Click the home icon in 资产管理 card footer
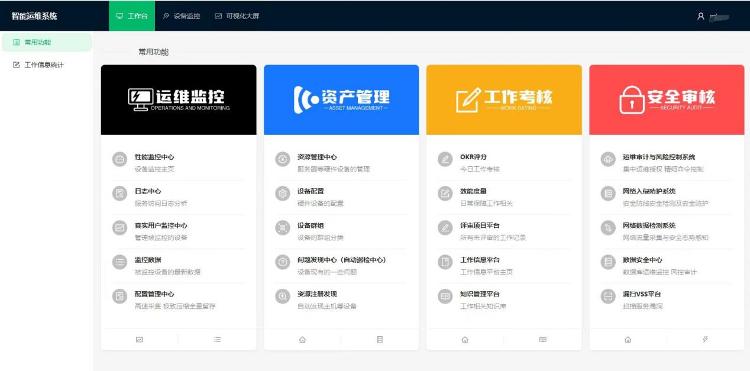Image resolution: width=750 pixels, height=371 pixels. pyautogui.click(x=302, y=340)
